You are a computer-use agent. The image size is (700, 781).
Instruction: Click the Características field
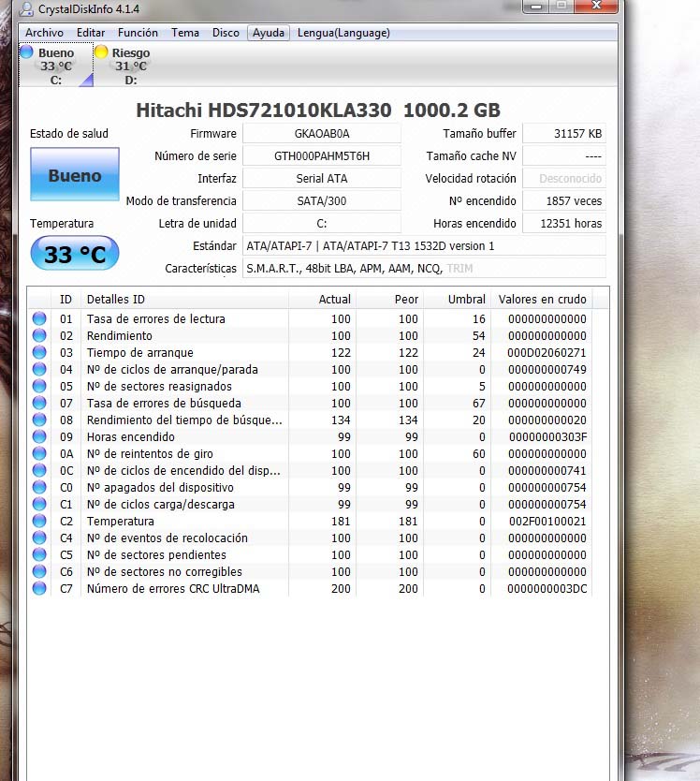tap(424, 268)
